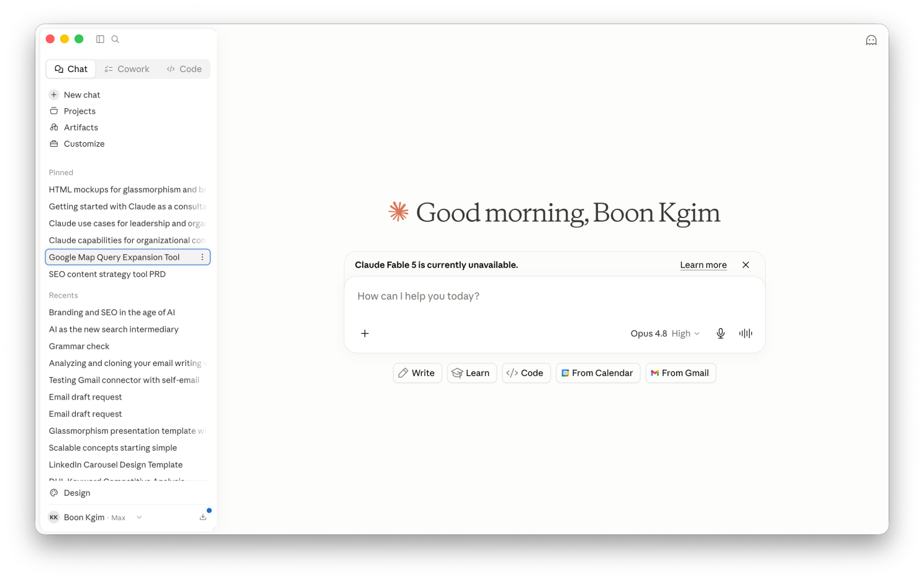Open 'HTML mockups for glassmorphism' pinned chat
This screenshot has width=924, height=581.
128,190
